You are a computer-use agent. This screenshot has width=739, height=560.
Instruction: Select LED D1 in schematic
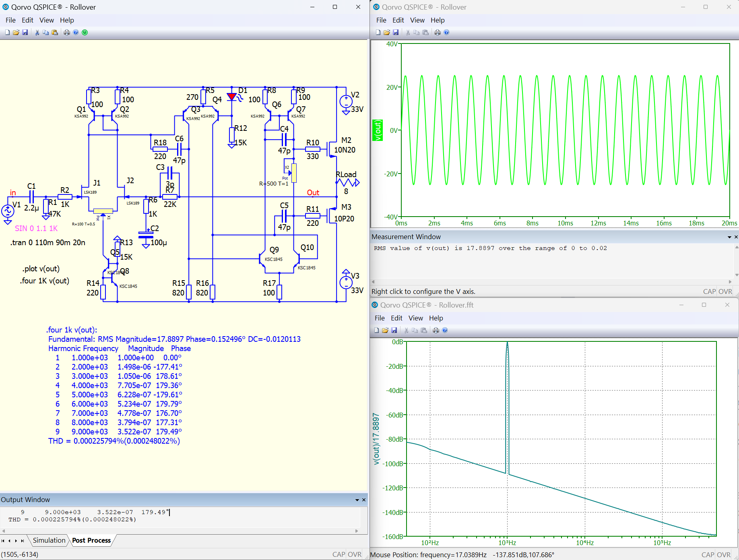(x=232, y=97)
